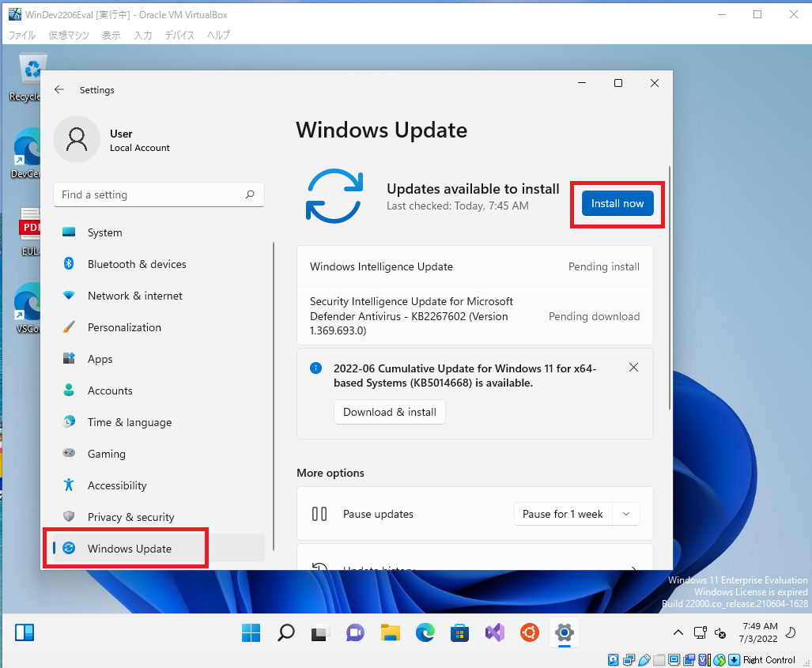Screen dimensions: 812x668
Task: Select Gaming in the Settings sidebar
Action: pyautogui.click(x=158, y=454)
